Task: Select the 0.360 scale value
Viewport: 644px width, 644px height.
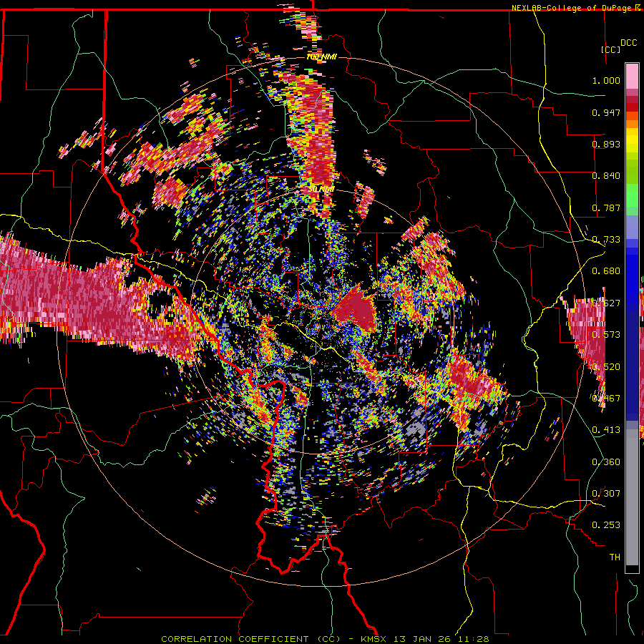Action: click(606, 462)
